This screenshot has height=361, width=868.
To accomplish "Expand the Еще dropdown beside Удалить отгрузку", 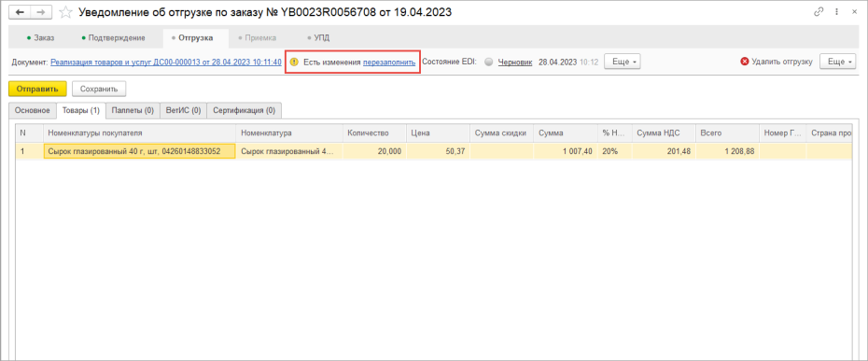I will pos(837,62).
